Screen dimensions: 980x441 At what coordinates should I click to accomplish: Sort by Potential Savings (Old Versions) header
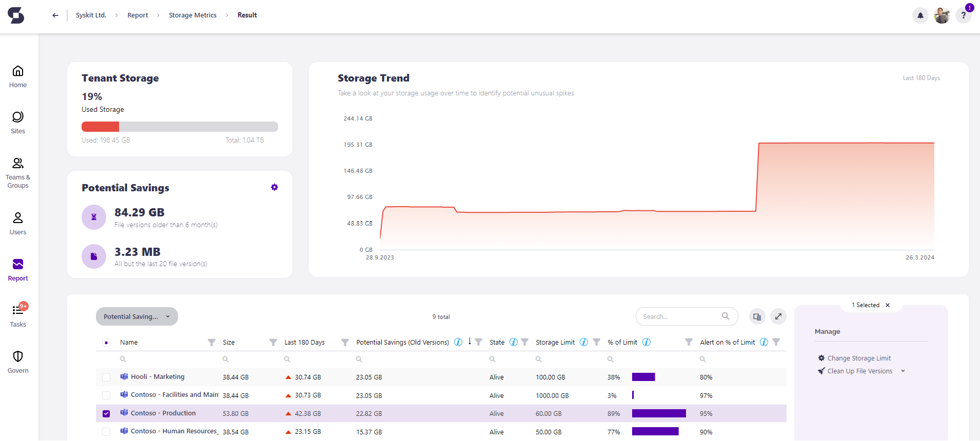click(x=403, y=342)
